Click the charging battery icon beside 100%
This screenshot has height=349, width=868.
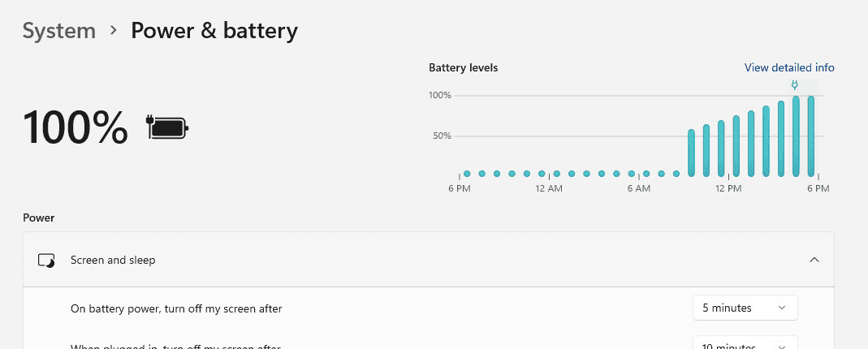click(167, 127)
